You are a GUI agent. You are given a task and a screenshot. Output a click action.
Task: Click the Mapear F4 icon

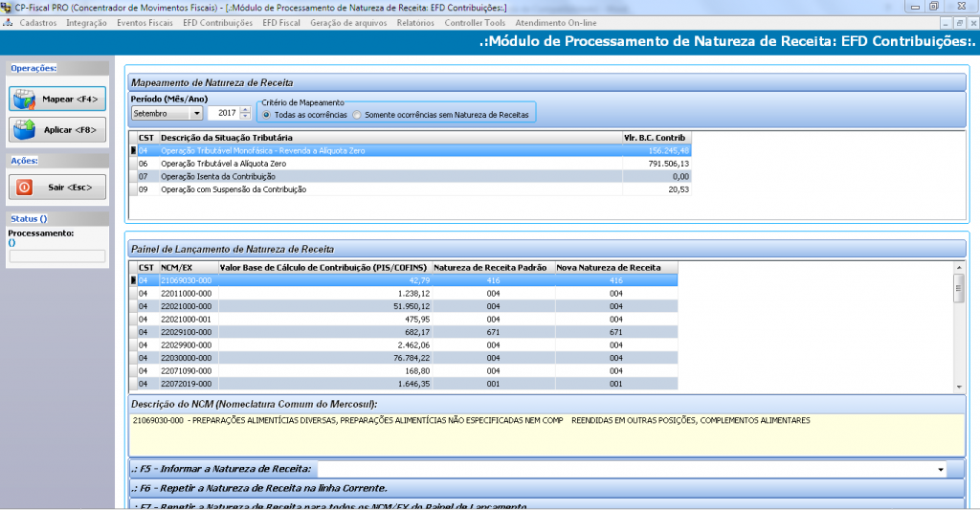coord(25,100)
